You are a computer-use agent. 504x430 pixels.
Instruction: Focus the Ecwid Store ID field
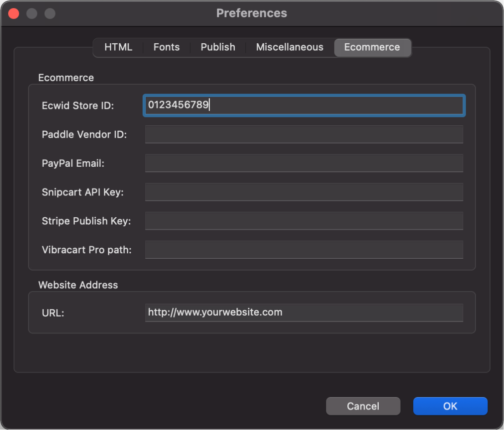pyautogui.click(x=304, y=105)
